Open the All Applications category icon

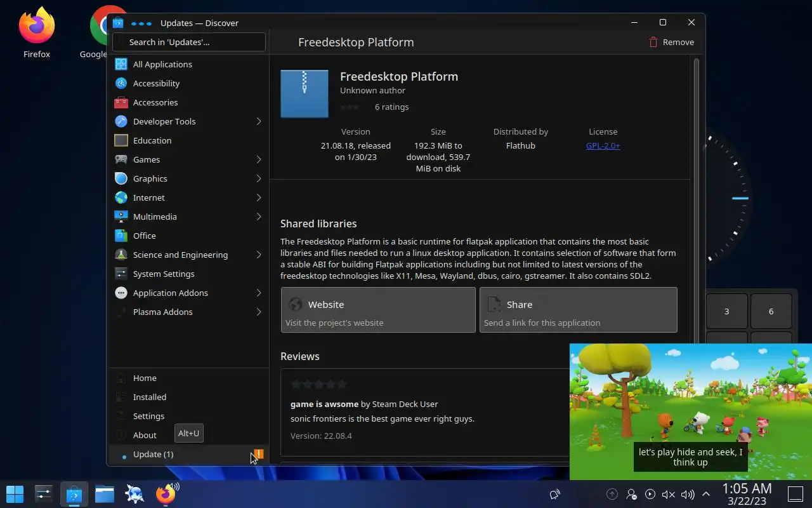point(121,64)
